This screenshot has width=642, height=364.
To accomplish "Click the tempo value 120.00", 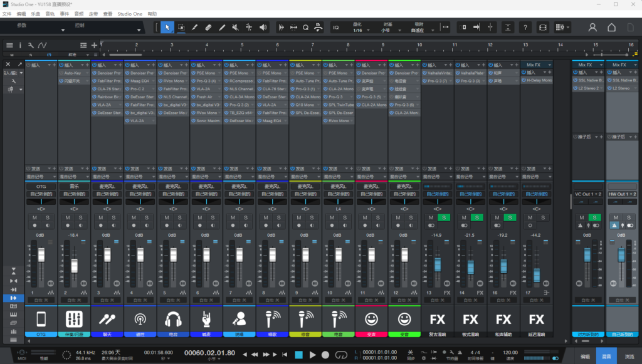I will [510, 352].
